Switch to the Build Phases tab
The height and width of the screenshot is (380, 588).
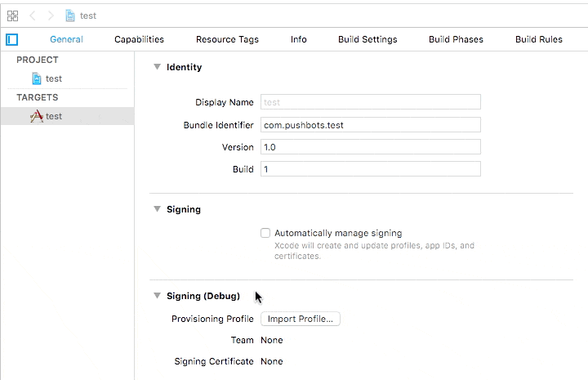[x=456, y=39]
